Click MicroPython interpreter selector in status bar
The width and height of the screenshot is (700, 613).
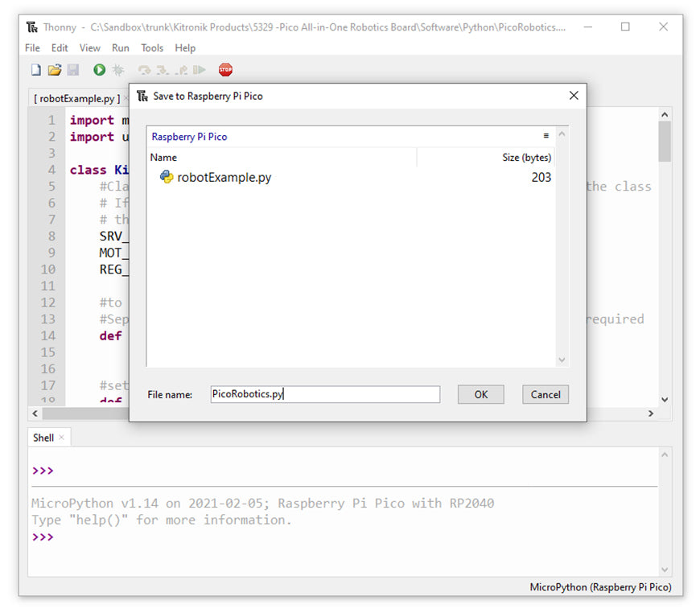(x=600, y=587)
